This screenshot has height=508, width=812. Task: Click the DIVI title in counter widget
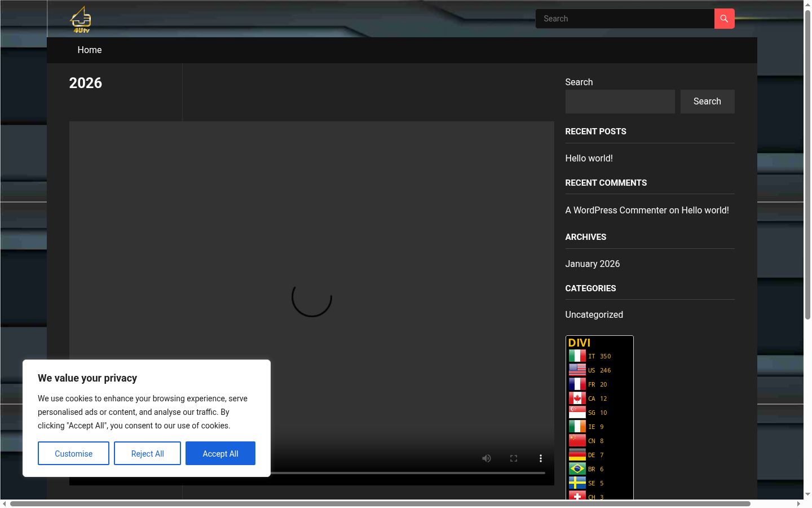pyautogui.click(x=579, y=343)
